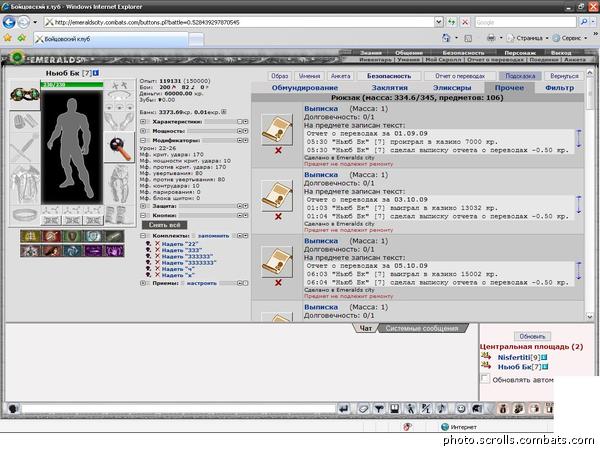
Task: Click the walking figure chat icon
Action: point(410,409)
